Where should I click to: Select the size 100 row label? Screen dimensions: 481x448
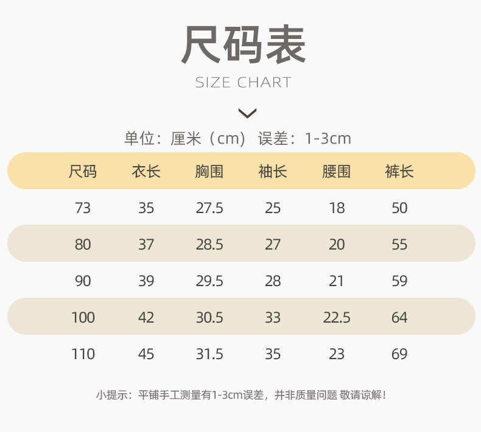(83, 318)
